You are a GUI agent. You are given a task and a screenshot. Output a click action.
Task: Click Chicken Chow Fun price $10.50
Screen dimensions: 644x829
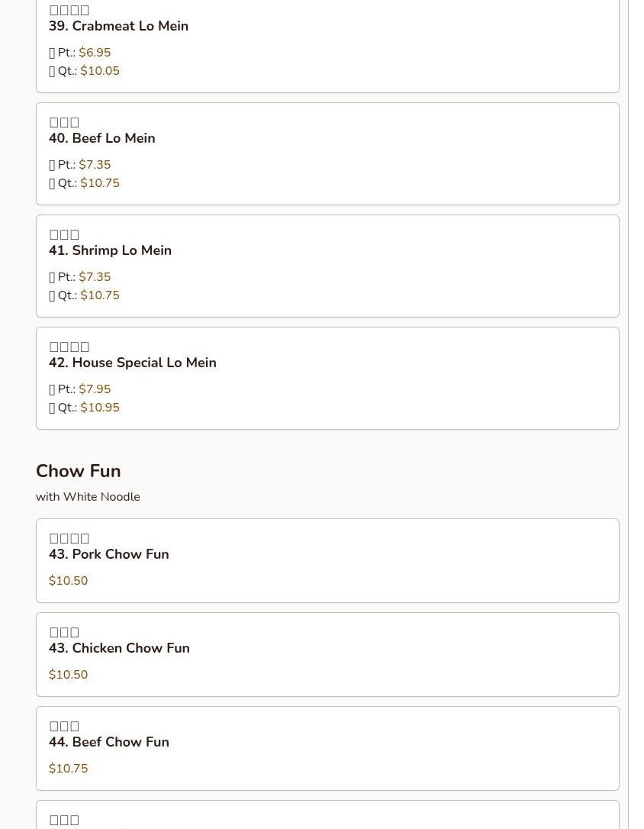[x=68, y=675]
